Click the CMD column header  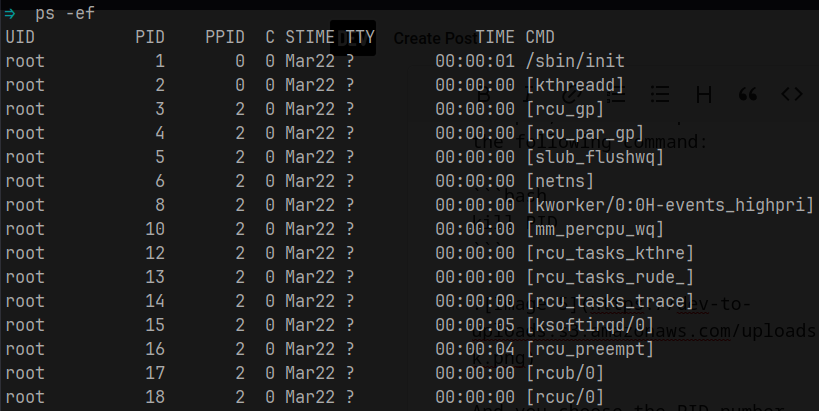(x=541, y=37)
